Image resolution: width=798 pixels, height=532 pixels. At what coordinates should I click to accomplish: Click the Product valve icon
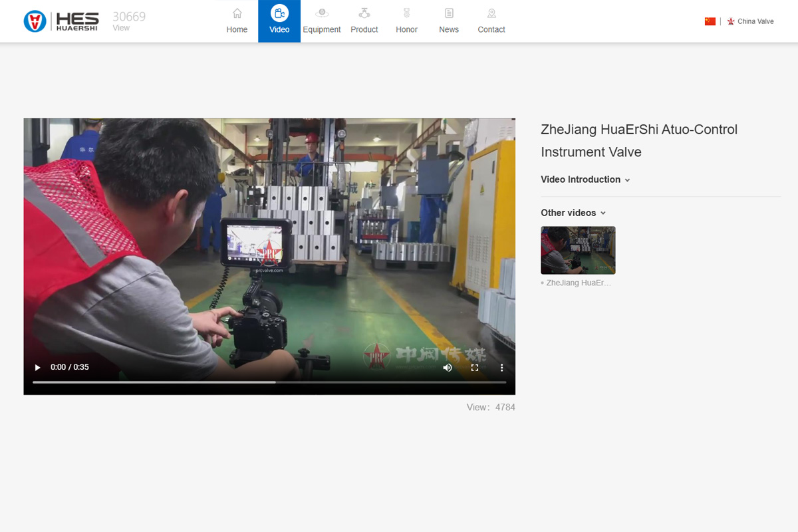click(364, 13)
